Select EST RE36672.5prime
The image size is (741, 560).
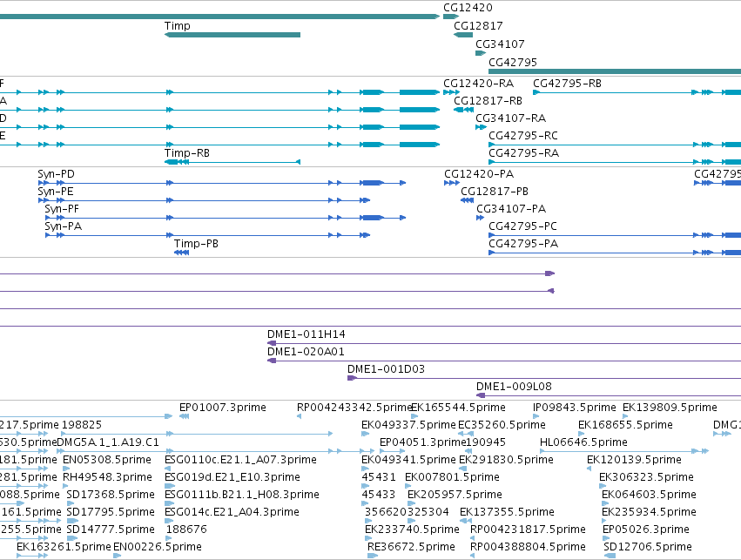(373, 556)
